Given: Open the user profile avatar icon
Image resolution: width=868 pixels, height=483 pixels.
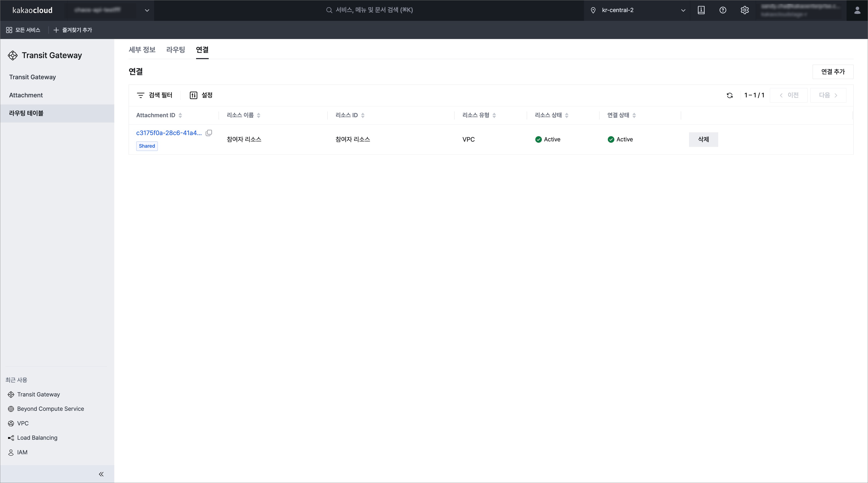Looking at the screenshot, I should pos(857,10).
